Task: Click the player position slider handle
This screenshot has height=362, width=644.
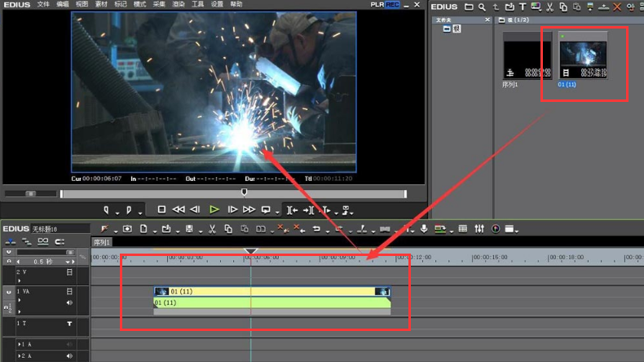Action: point(244,192)
